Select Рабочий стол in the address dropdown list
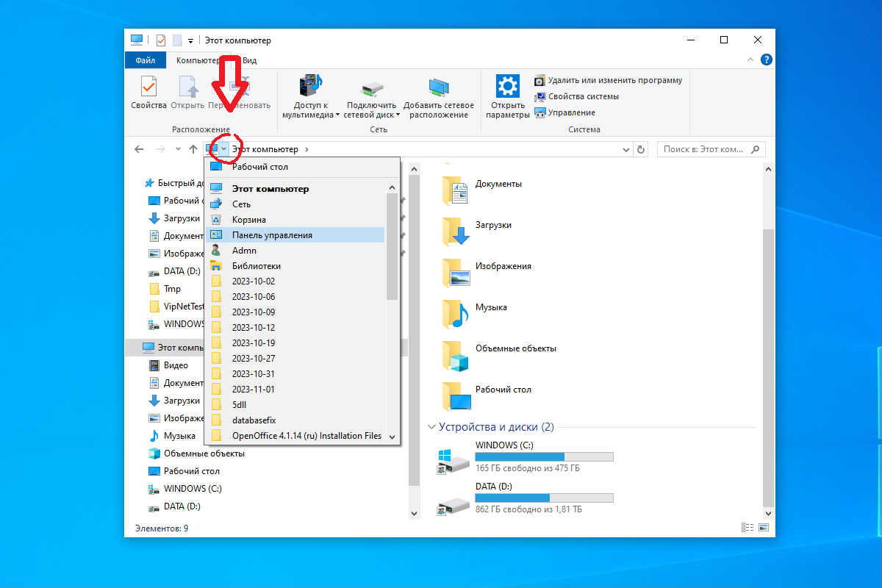 302,167
